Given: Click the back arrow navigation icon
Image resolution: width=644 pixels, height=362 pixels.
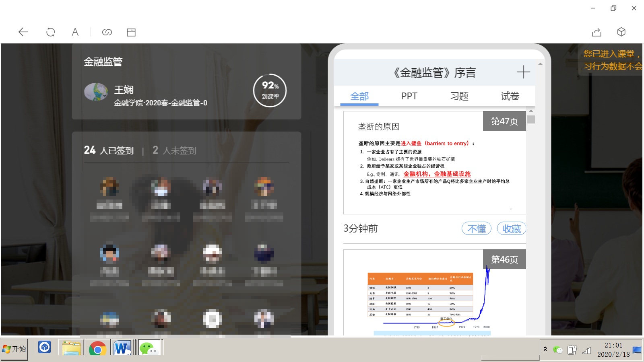Looking at the screenshot, I should click(x=23, y=32).
